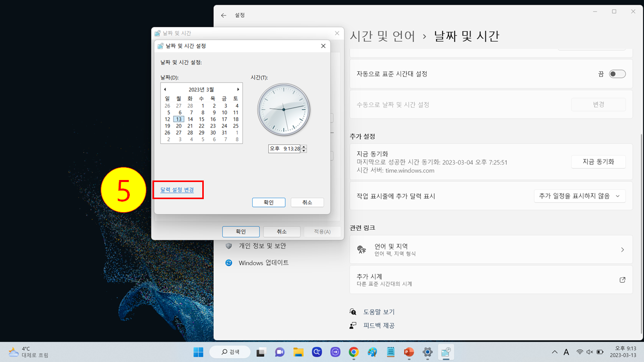
Task: Open PowerPoint from the taskbar
Action: point(409,352)
